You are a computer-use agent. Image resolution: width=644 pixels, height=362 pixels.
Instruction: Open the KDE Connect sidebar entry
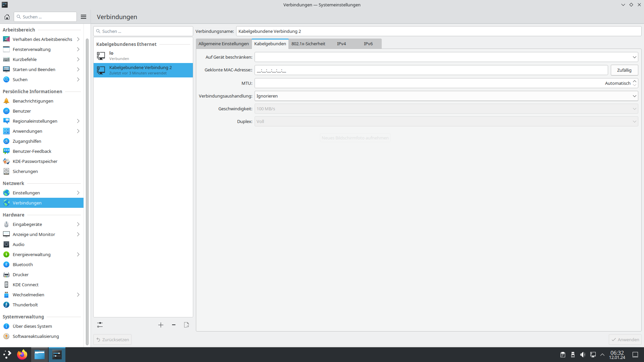(x=25, y=285)
